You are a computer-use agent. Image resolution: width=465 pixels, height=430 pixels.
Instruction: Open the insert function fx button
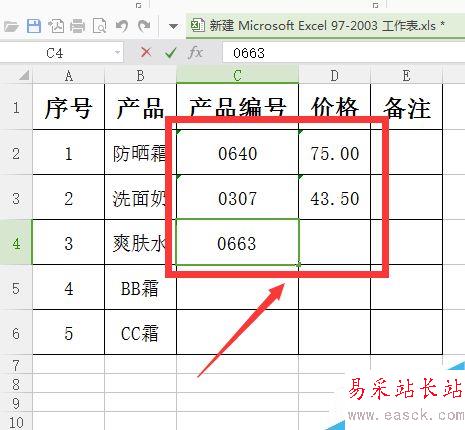tap(196, 52)
